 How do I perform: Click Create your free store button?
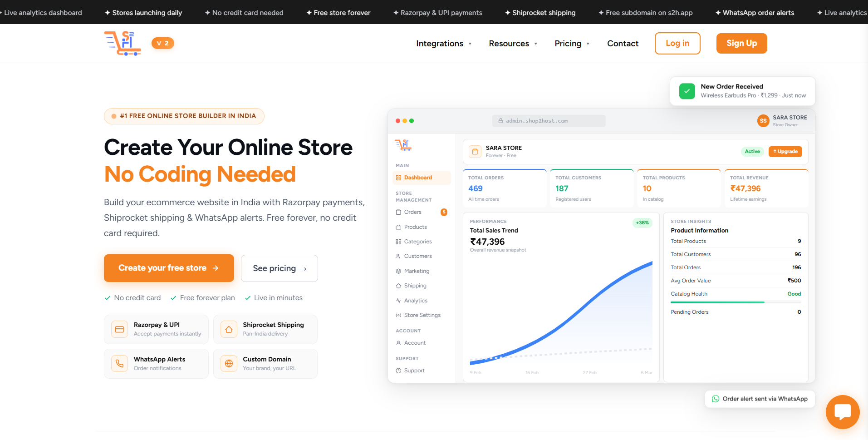169,268
